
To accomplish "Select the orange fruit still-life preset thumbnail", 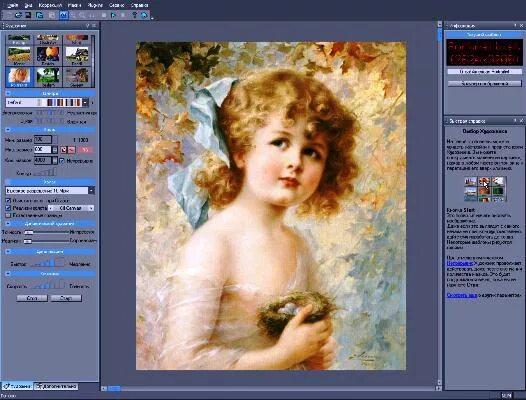I will click(x=48, y=55).
